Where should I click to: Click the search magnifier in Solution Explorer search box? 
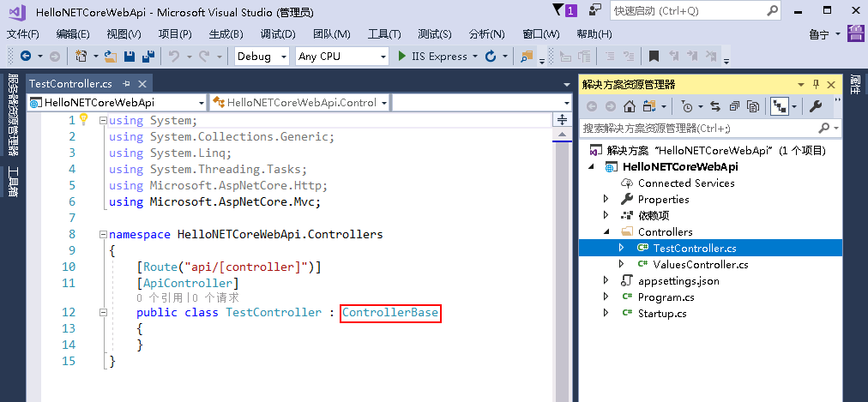(x=823, y=129)
